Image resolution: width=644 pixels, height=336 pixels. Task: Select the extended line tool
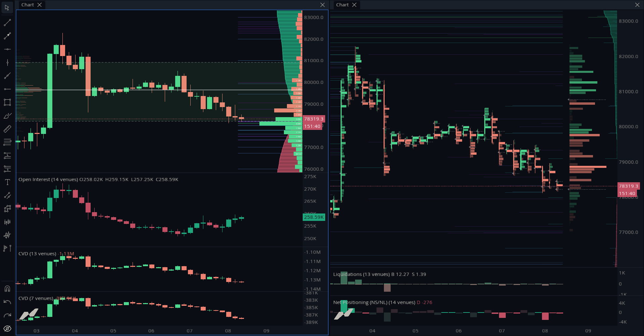coord(7,76)
